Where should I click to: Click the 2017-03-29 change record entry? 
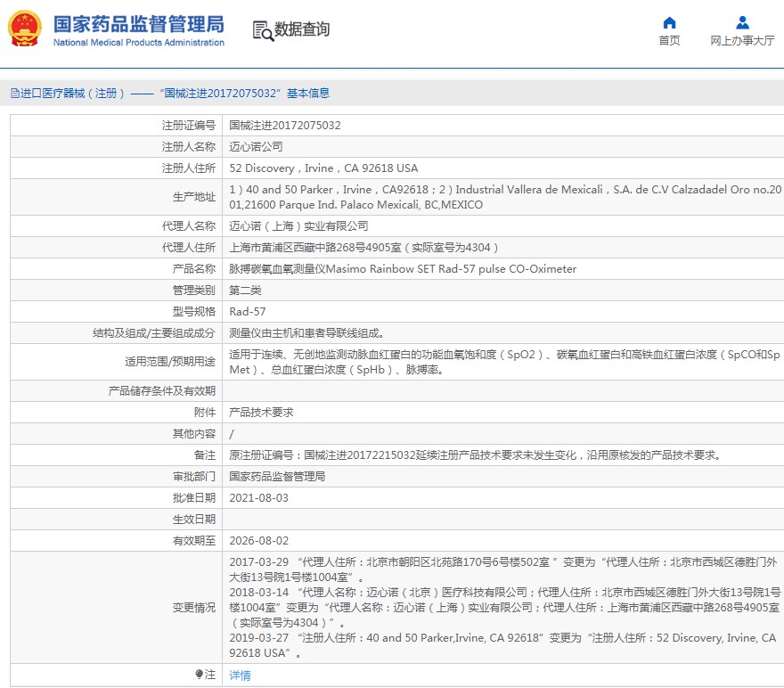(503, 569)
